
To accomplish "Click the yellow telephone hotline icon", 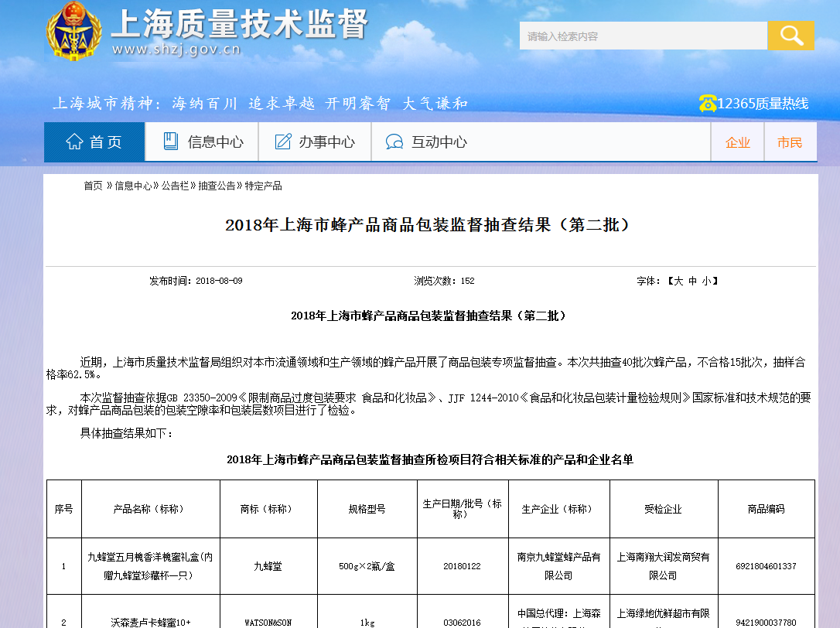I will point(707,103).
